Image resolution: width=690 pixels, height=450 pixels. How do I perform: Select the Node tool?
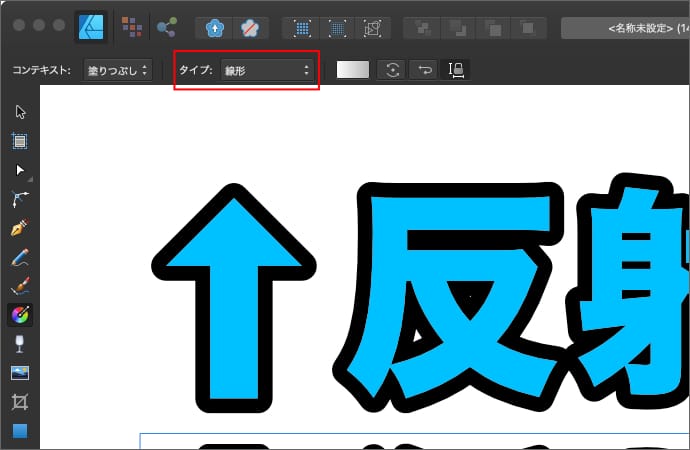[x=20, y=170]
